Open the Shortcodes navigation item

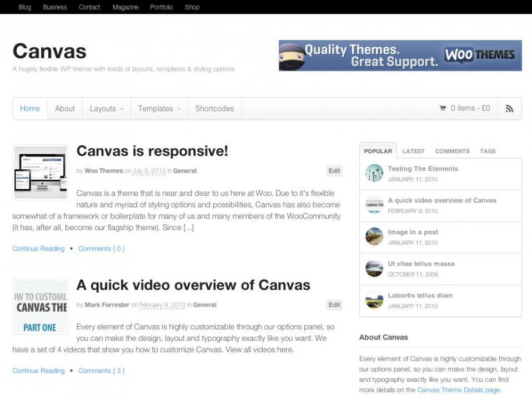(214, 108)
